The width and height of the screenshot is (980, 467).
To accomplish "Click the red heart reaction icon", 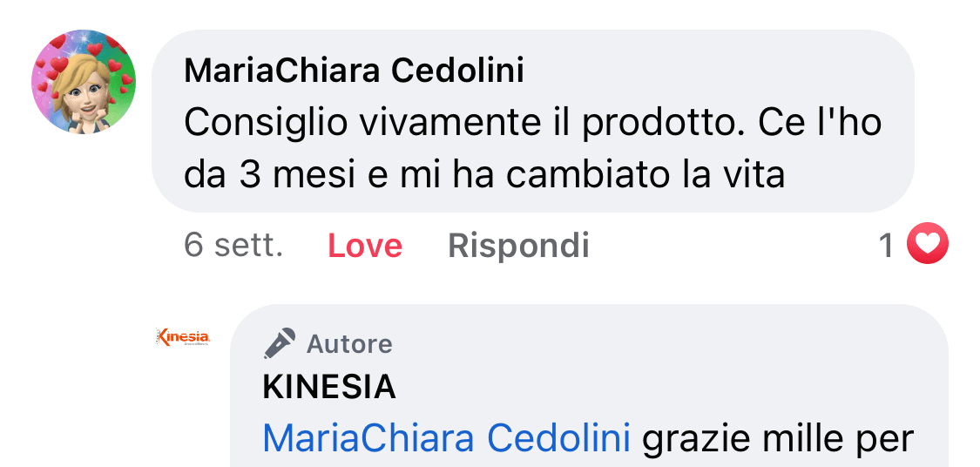I will [926, 246].
